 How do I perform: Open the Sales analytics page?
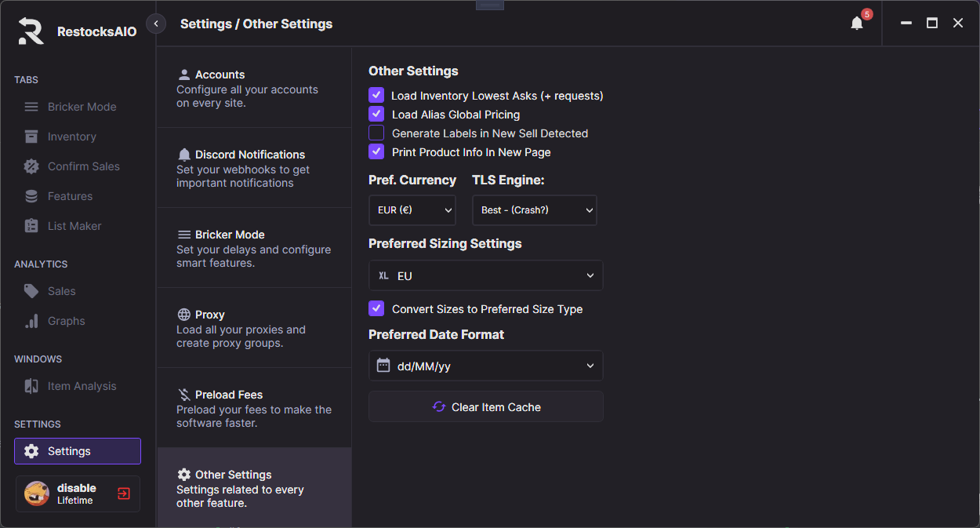pos(61,291)
